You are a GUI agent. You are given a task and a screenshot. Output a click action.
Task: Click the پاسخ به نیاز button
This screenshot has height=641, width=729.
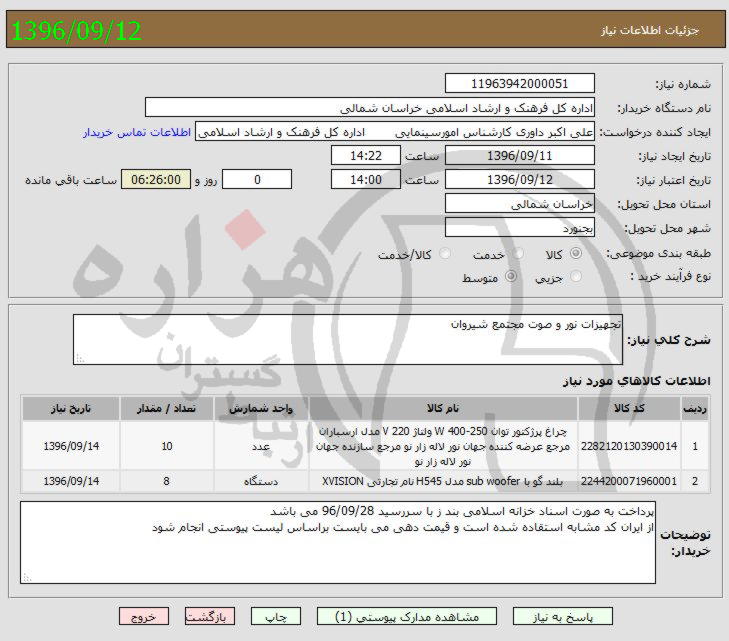coord(563,616)
